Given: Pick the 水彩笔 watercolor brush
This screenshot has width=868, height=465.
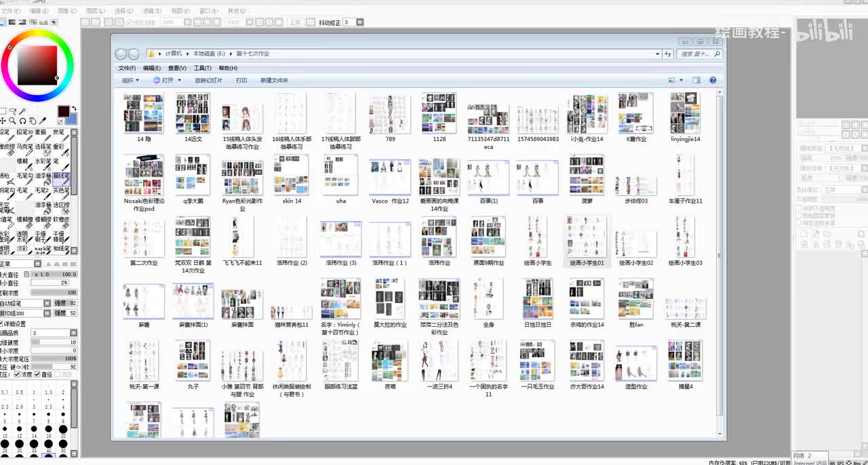Looking at the screenshot, I should point(43,164).
